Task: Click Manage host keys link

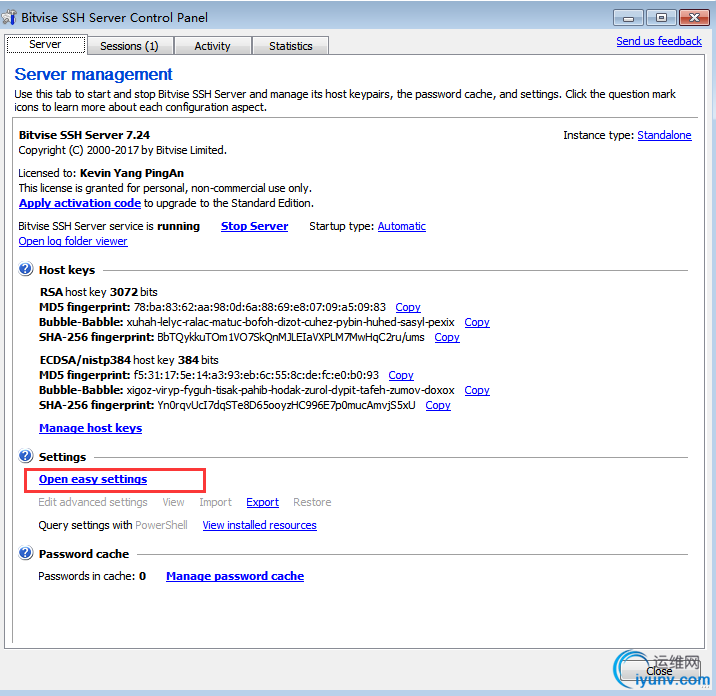Action: (90, 428)
